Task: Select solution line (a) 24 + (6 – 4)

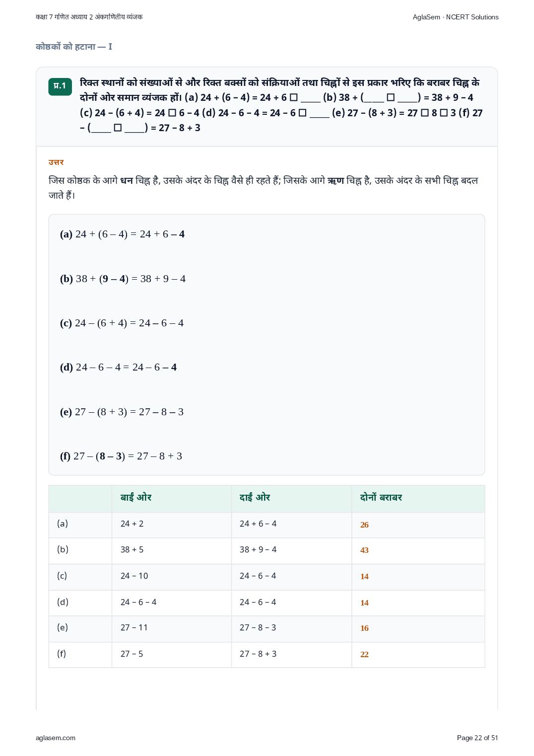Action: coord(122,234)
